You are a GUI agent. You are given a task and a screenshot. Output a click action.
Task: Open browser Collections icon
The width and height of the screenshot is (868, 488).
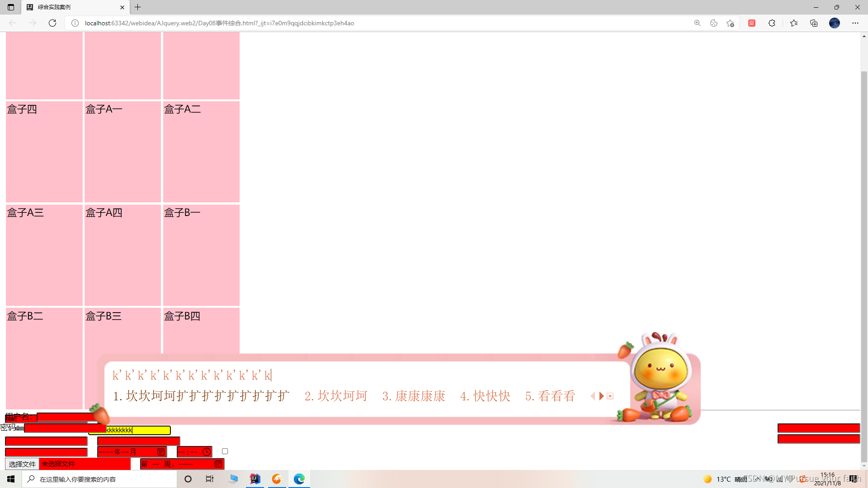(814, 23)
